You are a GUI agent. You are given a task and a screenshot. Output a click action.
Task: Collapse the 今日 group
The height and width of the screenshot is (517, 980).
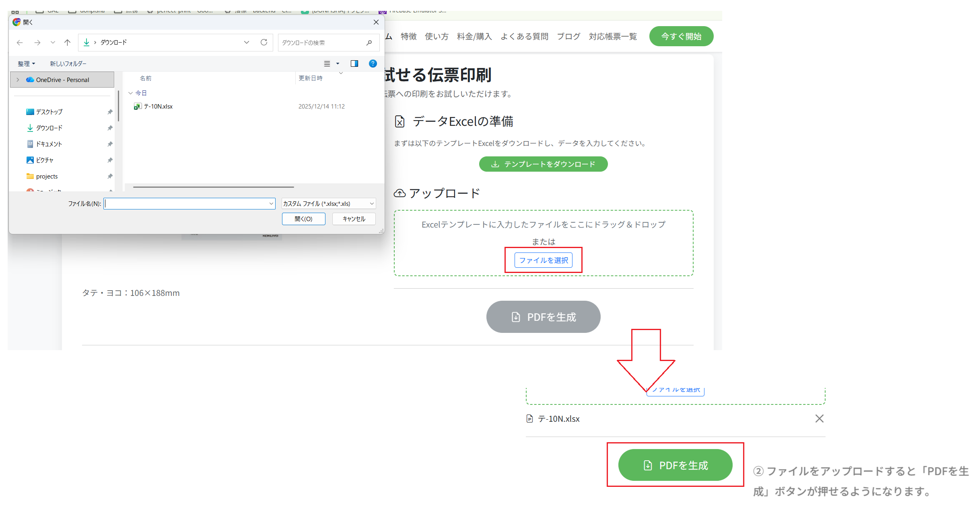(x=130, y=93)
